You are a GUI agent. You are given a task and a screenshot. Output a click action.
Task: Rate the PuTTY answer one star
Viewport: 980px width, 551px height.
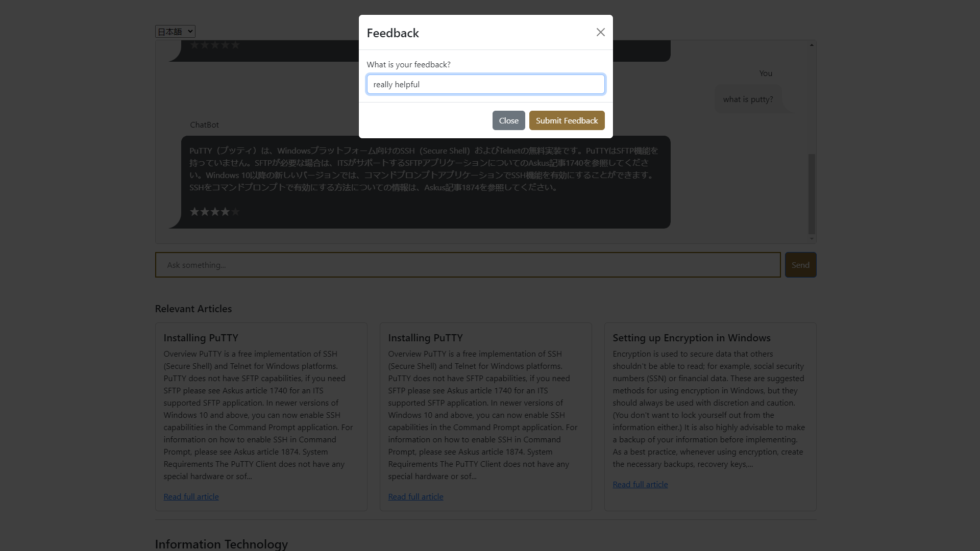194,211
